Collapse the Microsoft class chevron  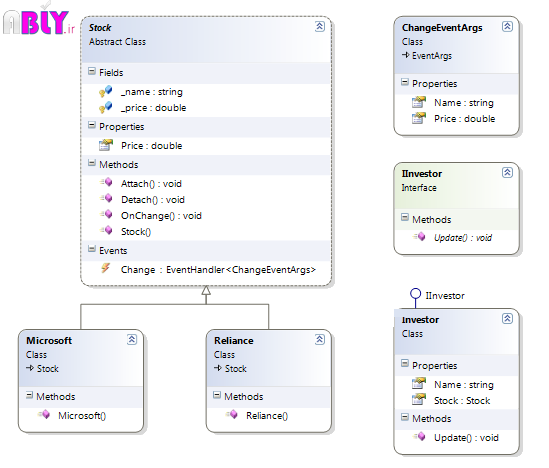pos(132,340)
